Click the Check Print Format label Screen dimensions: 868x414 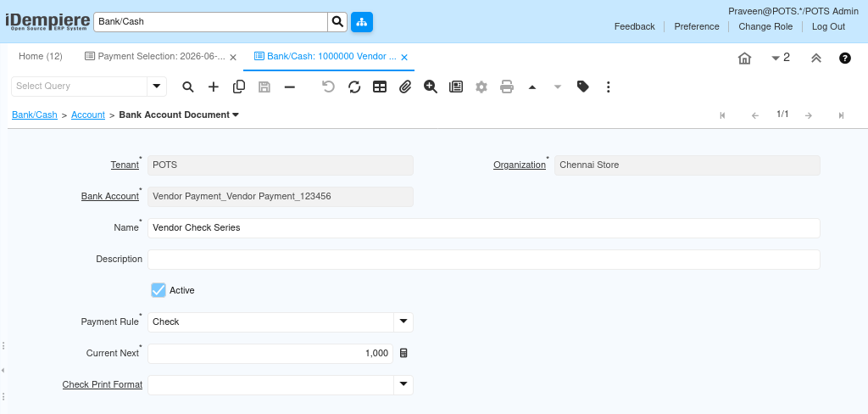[x=103, y=384]
